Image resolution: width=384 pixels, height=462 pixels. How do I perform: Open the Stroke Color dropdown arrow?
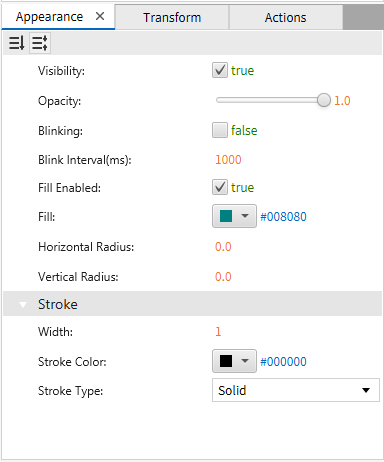245,361
